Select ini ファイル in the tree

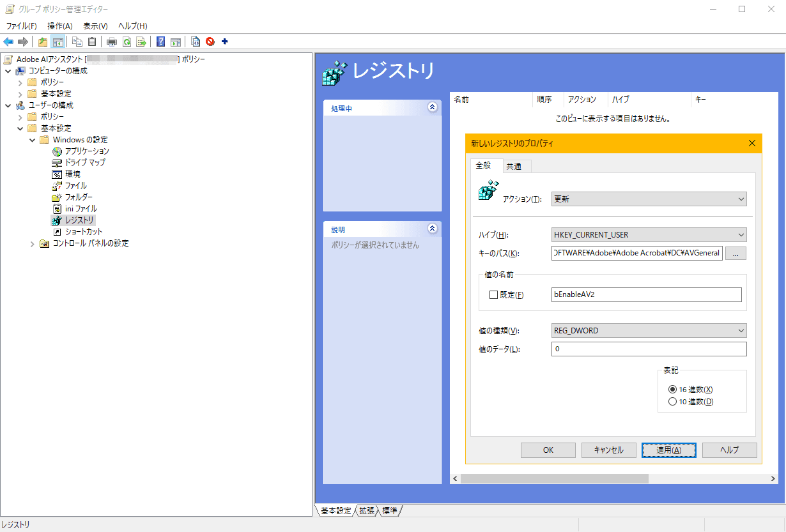pyautogui.click(x=81, y=208)
